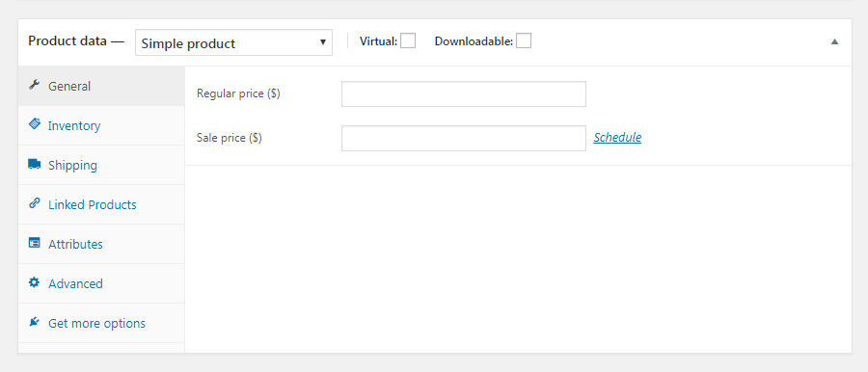This screenshot has height=372, width=868.
Task: Click the Schedule link next to Sale price
Action: click(x=617, y=137)
